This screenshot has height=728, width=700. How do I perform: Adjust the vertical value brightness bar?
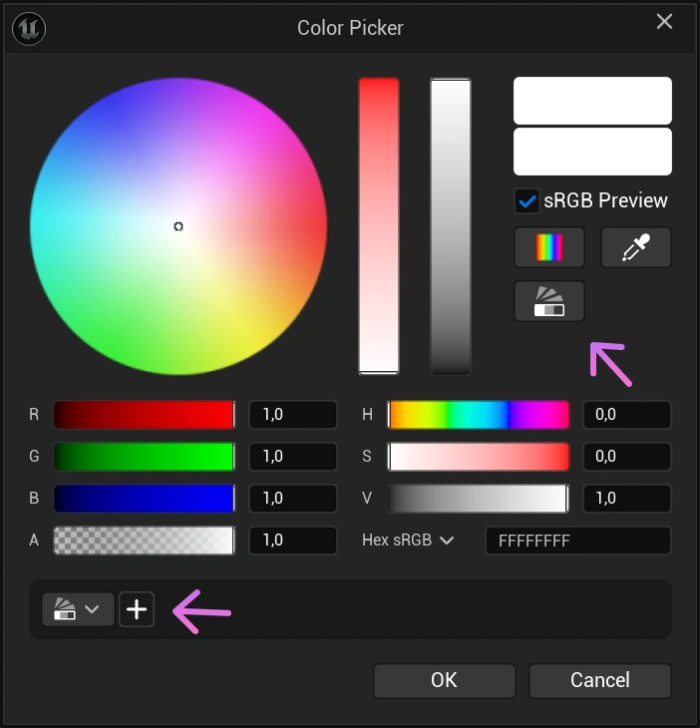point(451,226)
